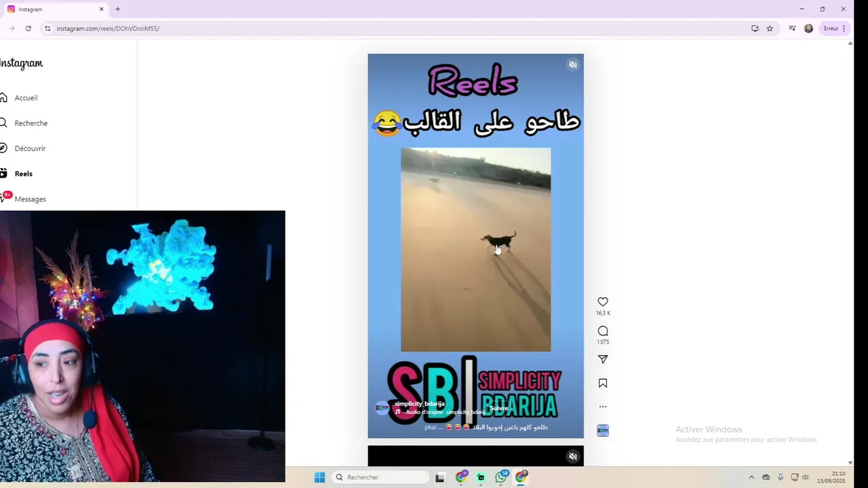Open the Audio d'origine link on reel
Viewport: 868px width, 488px height.
pos(445,412)
